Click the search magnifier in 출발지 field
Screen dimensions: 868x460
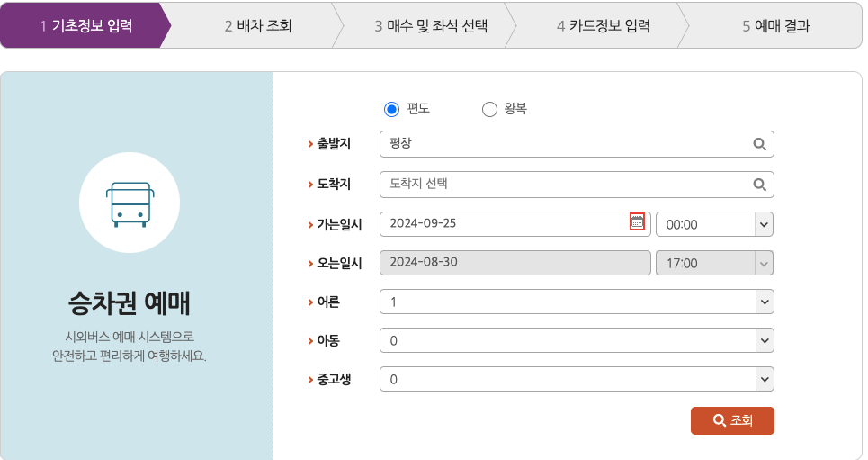(x=759, y=144)
